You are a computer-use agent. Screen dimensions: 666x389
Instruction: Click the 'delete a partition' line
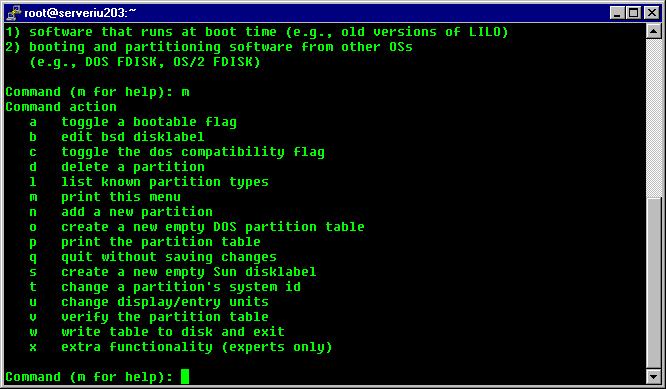117,167
